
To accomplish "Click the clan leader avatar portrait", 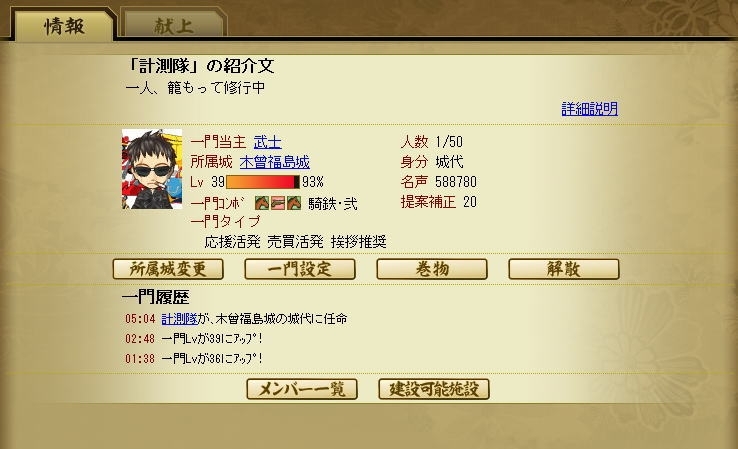I will click(152, 169).
